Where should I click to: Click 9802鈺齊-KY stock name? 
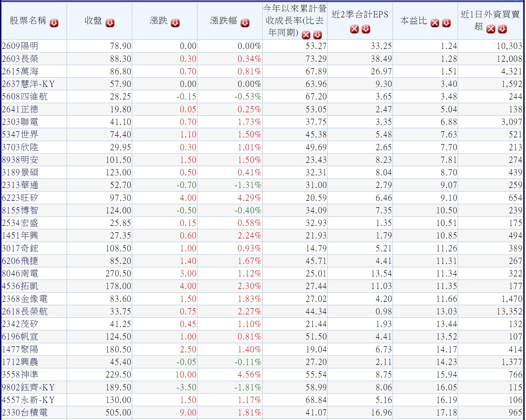pyautogui.click(x=28, y=387)
